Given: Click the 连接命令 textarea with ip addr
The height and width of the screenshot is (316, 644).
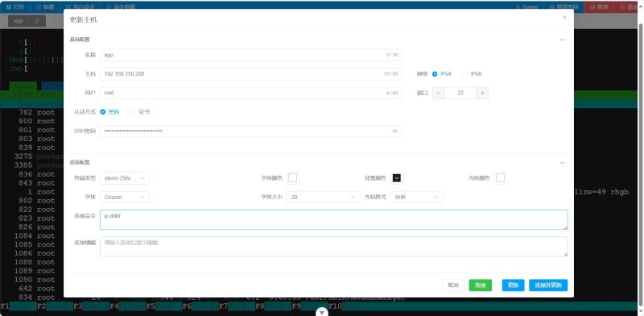Looking at the screenshot, I should coord(334,220).
